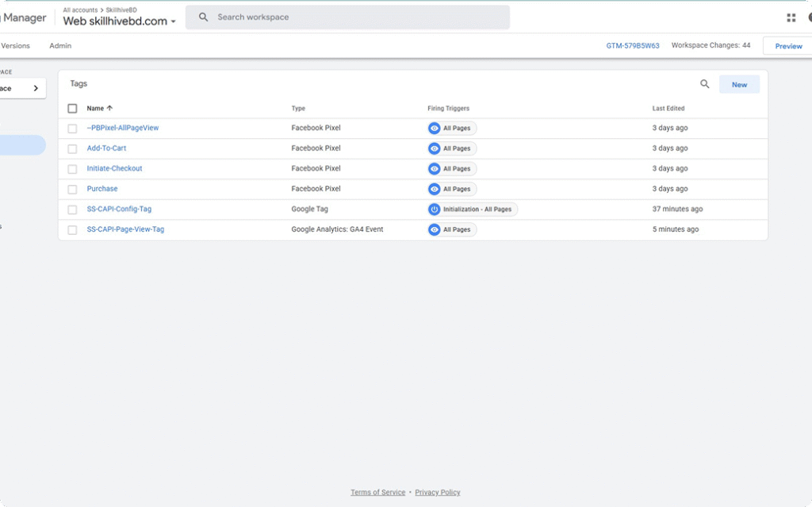Screen dimensions: 812x507
Task: Click the All Pages trigger icon for Purchase
Action: (x=434, y=189)
